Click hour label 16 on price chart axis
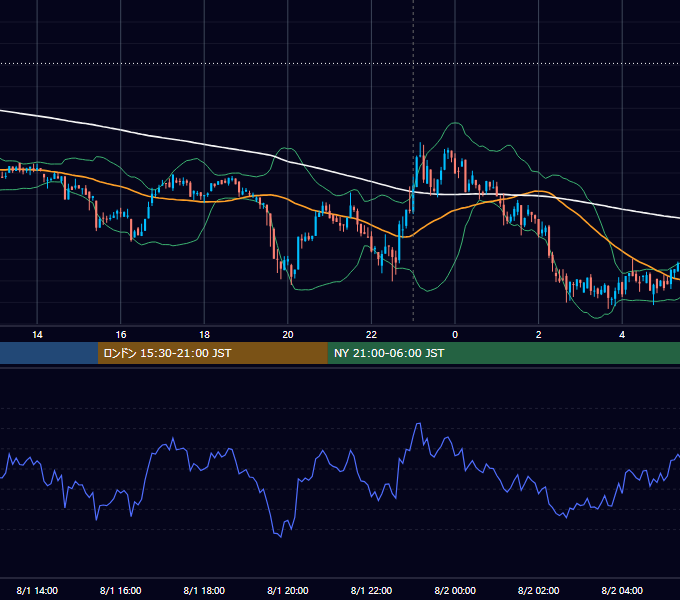The image size is (680, 600). pos(121,335)
